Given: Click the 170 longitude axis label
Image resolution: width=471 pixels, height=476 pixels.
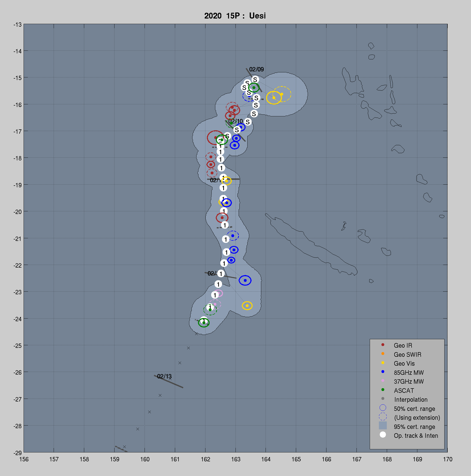Looking at the screenshot, I should [447, 459].
